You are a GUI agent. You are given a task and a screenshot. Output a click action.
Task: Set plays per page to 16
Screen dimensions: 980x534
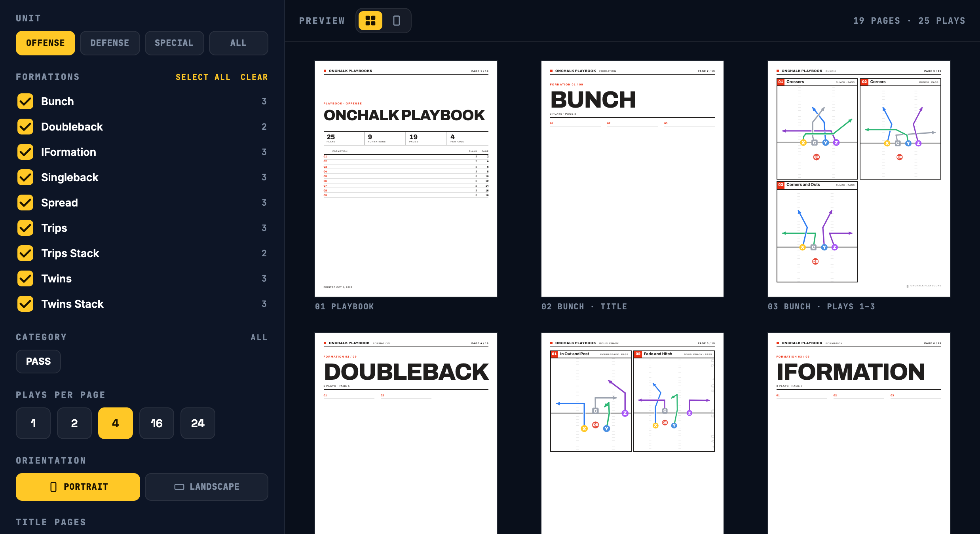[157, 423]
